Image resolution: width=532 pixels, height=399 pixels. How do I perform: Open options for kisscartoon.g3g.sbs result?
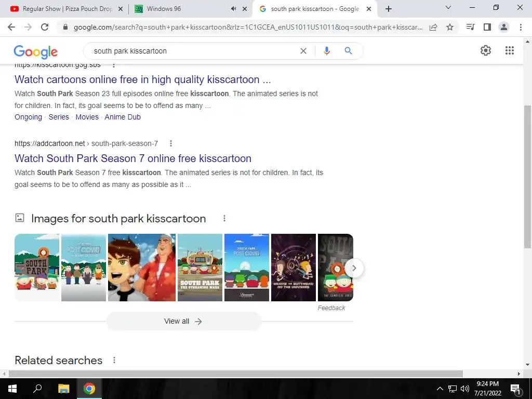[114, 65]
